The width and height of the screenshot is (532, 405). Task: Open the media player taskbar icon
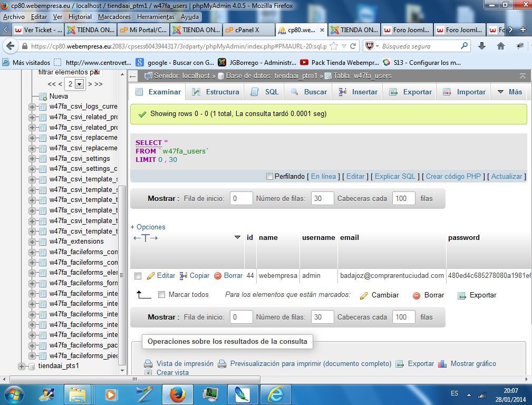click(x=110, y=395)
